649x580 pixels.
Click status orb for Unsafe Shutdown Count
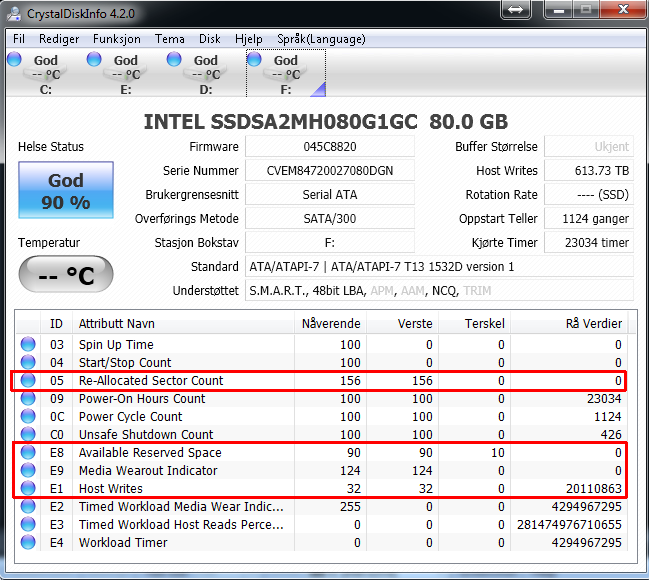[28, 434]
